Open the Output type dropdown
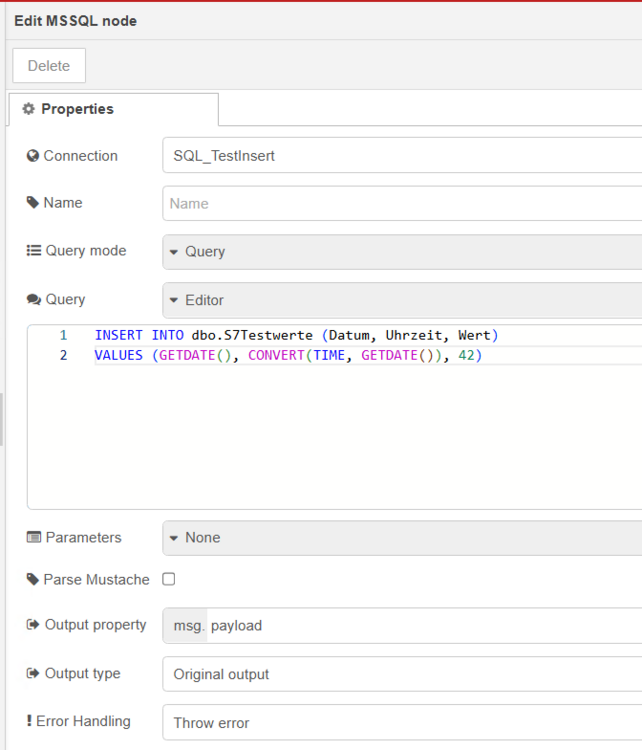The image size is (642, 750). 400,674
